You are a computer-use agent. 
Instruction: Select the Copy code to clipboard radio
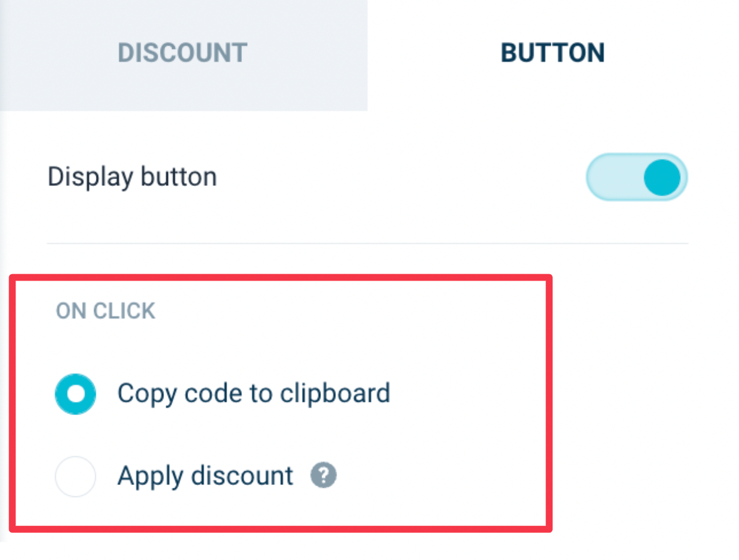pos(76,394)
